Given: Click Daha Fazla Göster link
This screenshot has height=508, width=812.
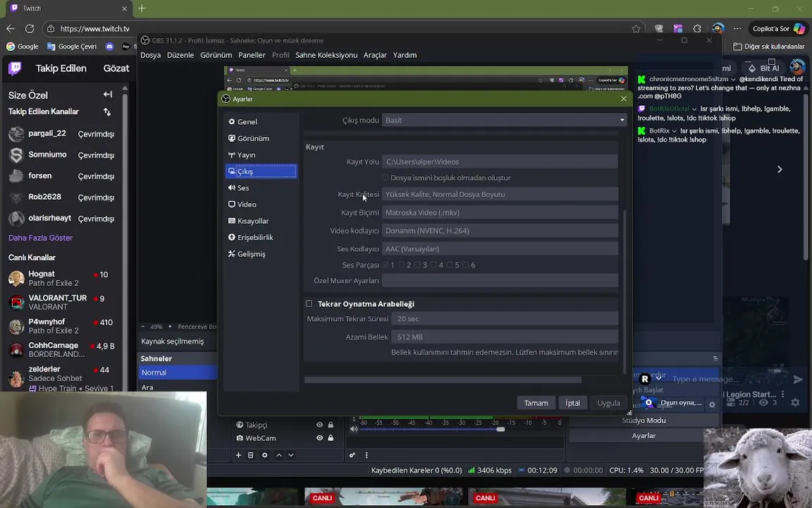Looking at the screenshot, I should 40,238.
